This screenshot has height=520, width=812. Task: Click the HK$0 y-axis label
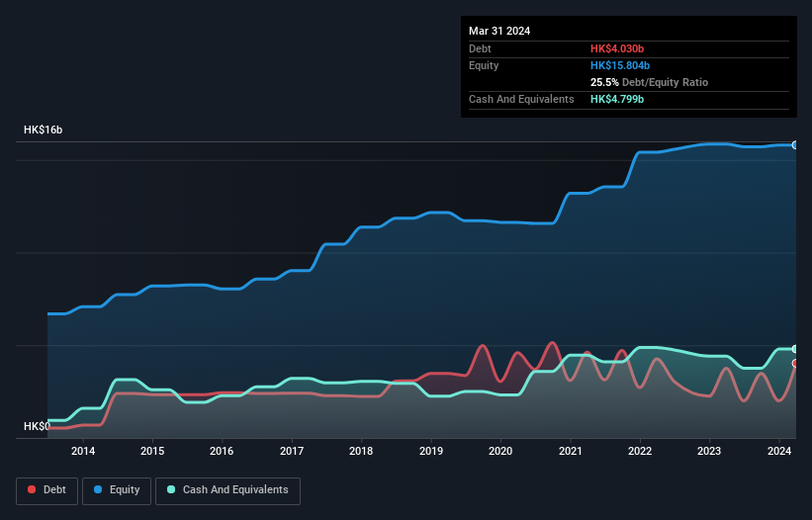click(37, 426)
